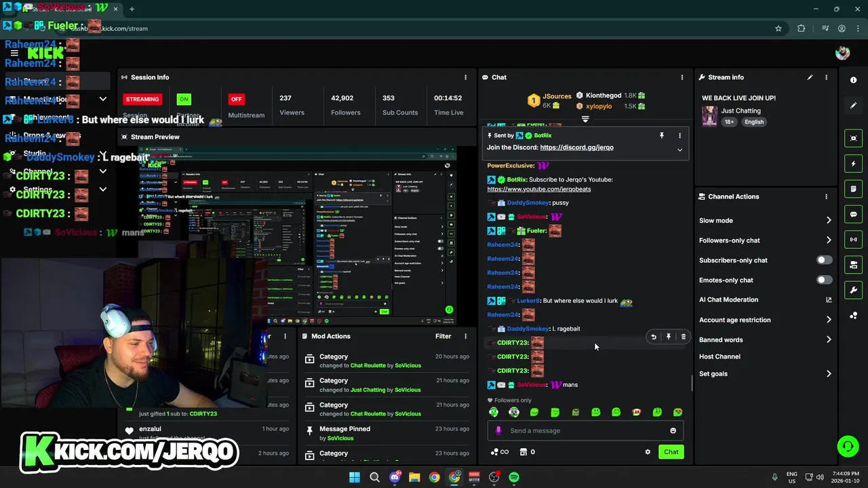Open a new browser tab
Viewport: 868px width, 488px height.
pyautogui.click(x=132, y=9)
